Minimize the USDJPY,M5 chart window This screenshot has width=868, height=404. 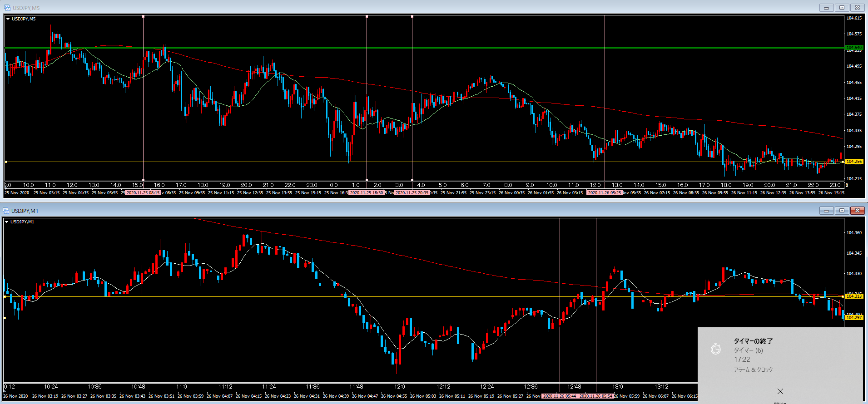[826, 8]
